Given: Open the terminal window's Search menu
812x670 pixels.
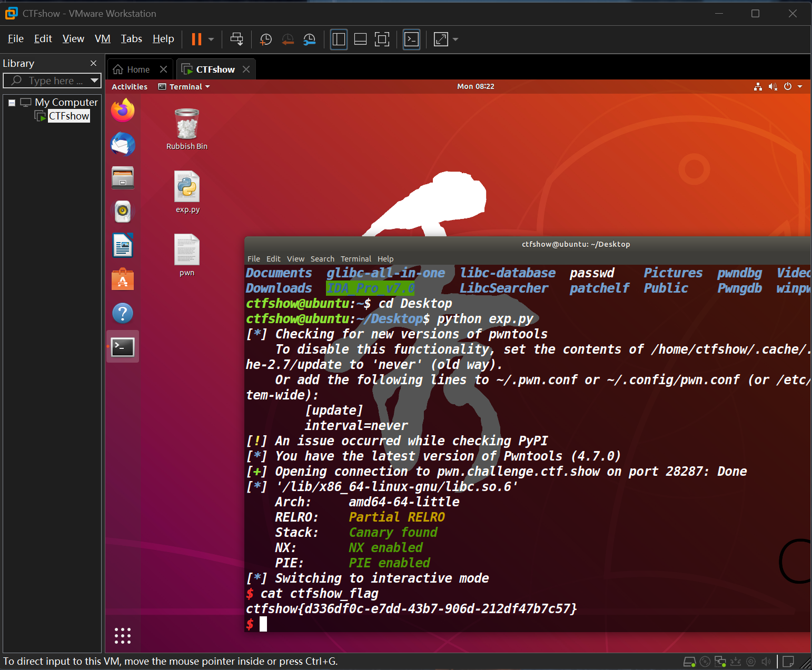Looking at the screenshot, I should click(x=322, y=259).
